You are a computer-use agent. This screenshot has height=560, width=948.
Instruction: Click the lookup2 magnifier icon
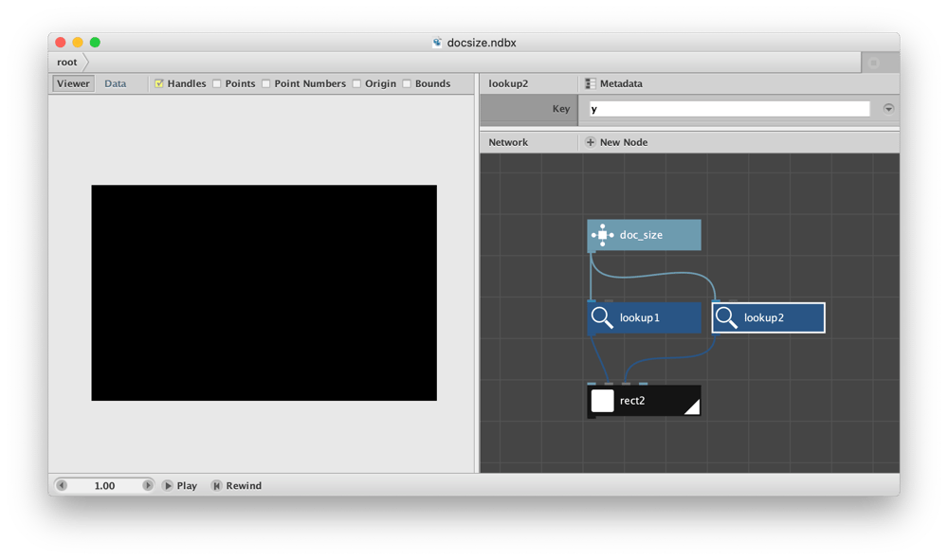pyautogui.click(x=726, y=317)
